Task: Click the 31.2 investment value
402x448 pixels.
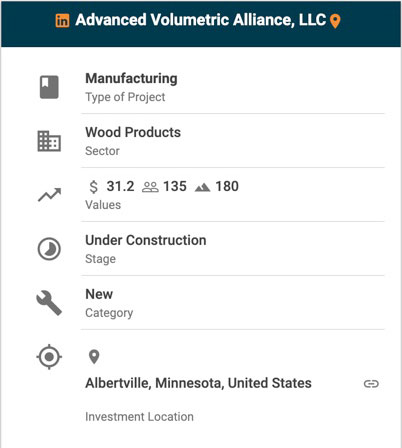Action: click(x=120, y=186)
